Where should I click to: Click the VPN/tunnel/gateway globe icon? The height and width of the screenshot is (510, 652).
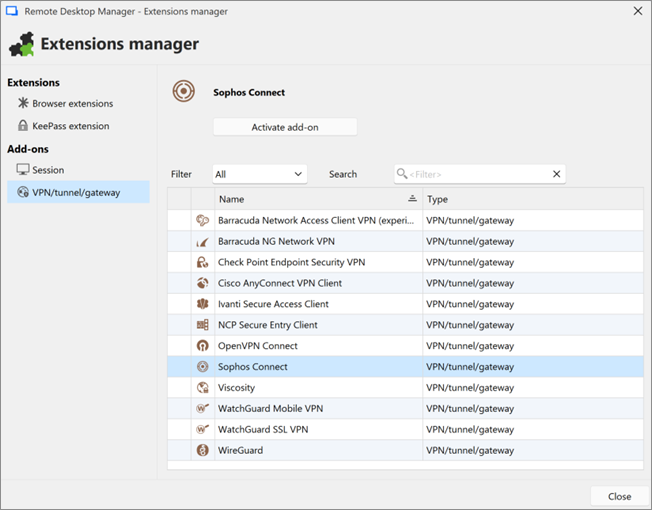23,192
